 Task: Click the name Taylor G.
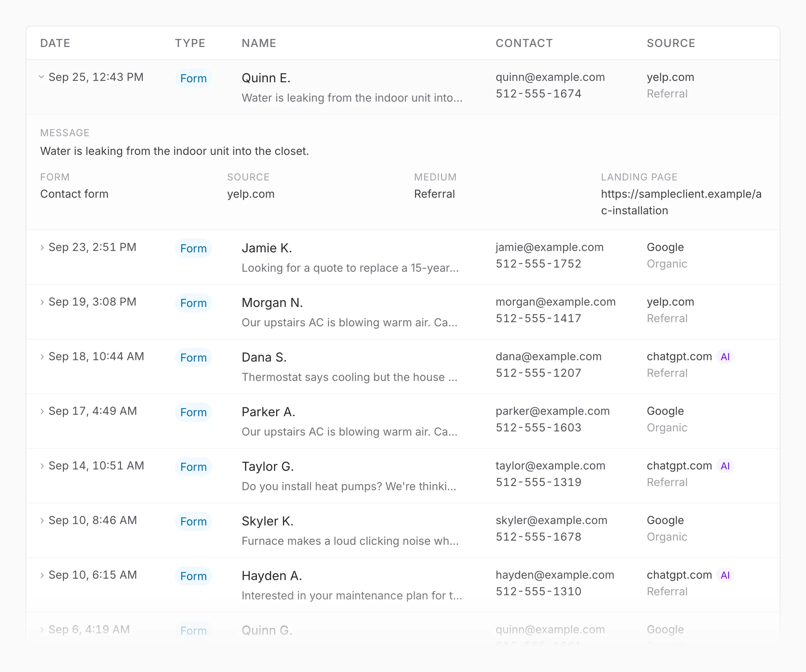pyautogui.click(x=268, y=467)
